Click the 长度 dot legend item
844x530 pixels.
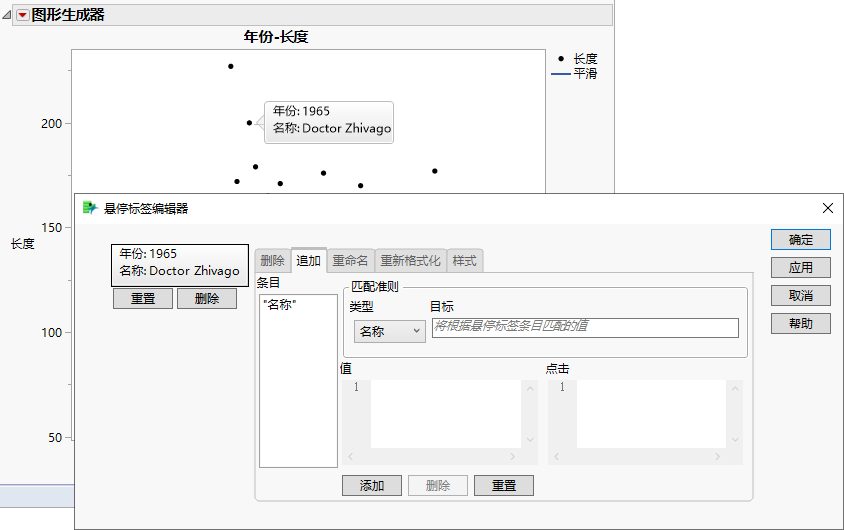[578, 59]
